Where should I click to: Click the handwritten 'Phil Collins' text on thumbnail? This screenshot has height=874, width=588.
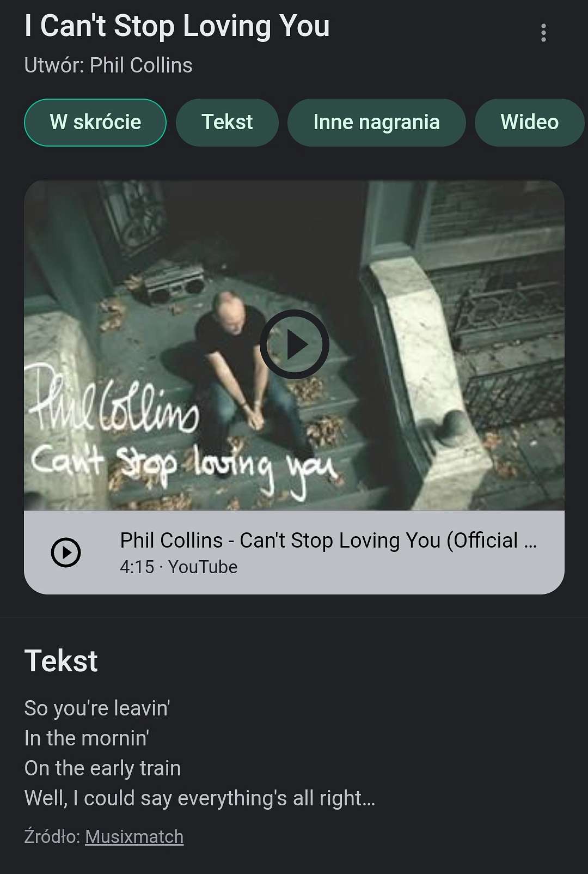click(113, 402)
